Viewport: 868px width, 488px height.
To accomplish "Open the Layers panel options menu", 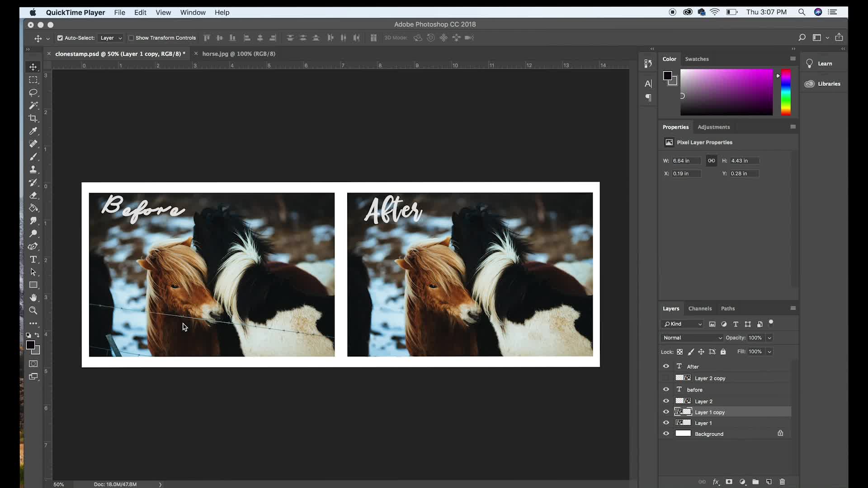I will (x=793, y=308).
